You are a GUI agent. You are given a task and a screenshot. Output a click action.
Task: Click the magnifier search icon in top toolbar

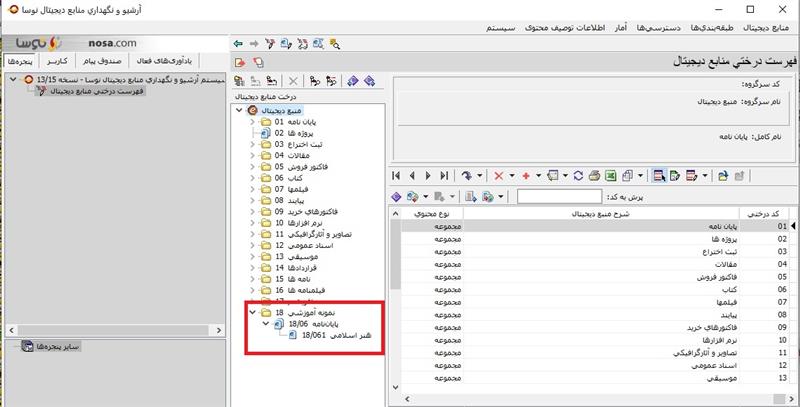point(335,43)
